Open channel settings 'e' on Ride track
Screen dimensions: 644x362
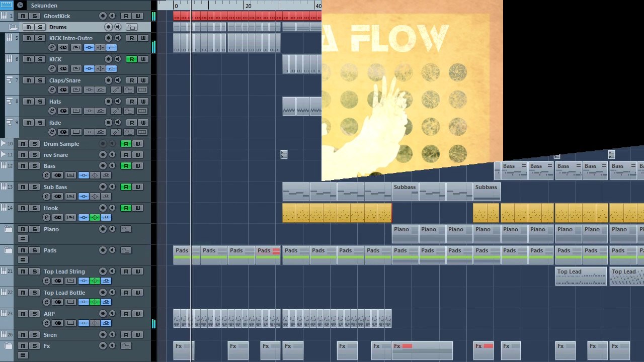[x=52, y=132]
